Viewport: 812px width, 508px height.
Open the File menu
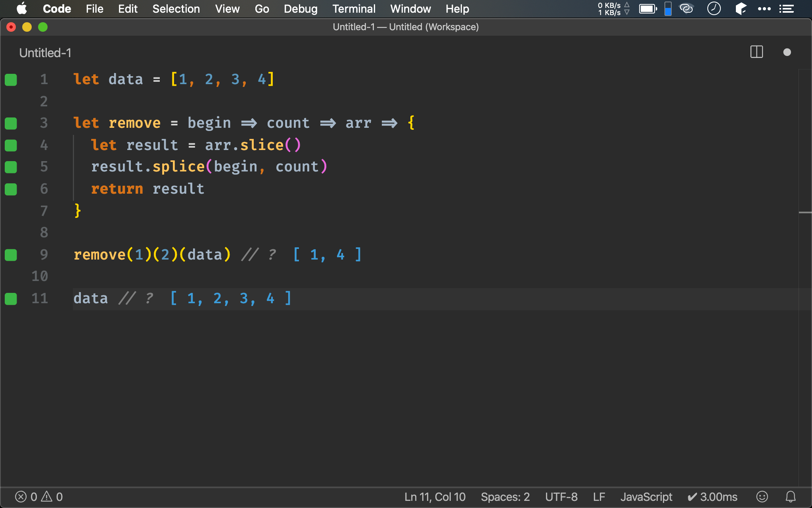(94, 9)
